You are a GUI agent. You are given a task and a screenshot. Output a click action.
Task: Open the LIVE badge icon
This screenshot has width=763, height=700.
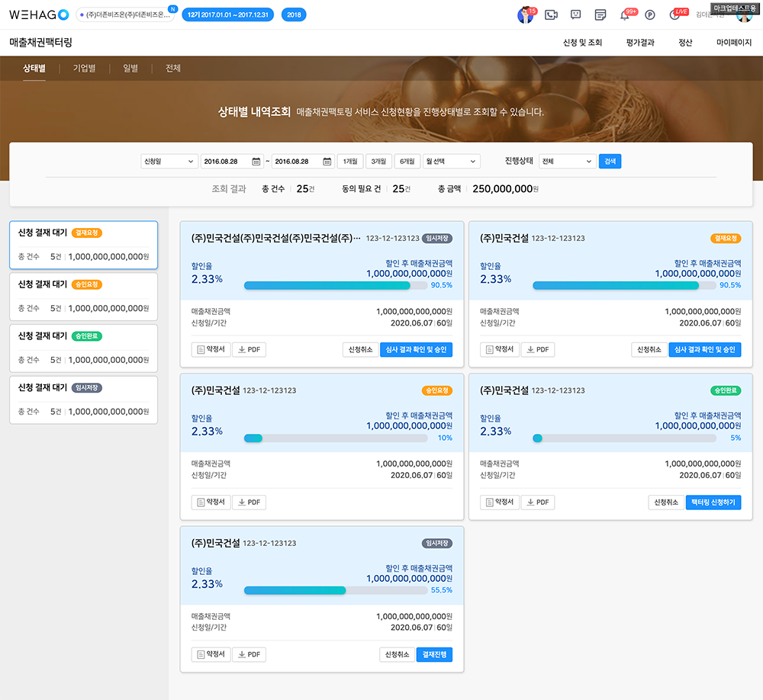tap(674, 14)
